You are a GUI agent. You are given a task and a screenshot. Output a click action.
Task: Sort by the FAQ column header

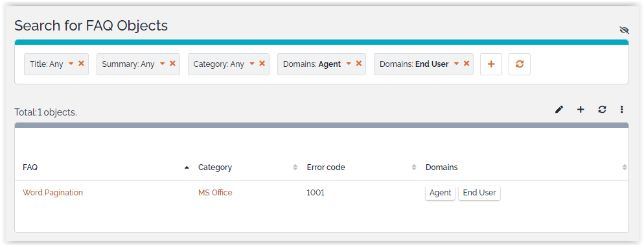click(30, 167)
